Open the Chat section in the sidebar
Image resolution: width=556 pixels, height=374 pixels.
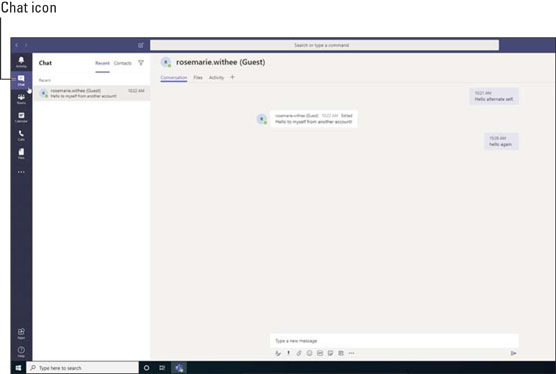(21, 80)
